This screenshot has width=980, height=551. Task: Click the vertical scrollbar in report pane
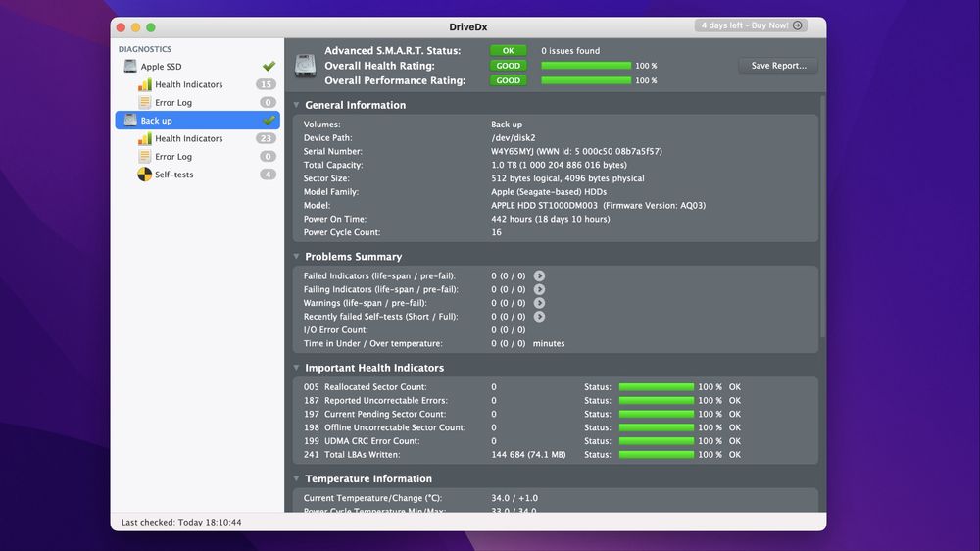click(x=822, y=216)
